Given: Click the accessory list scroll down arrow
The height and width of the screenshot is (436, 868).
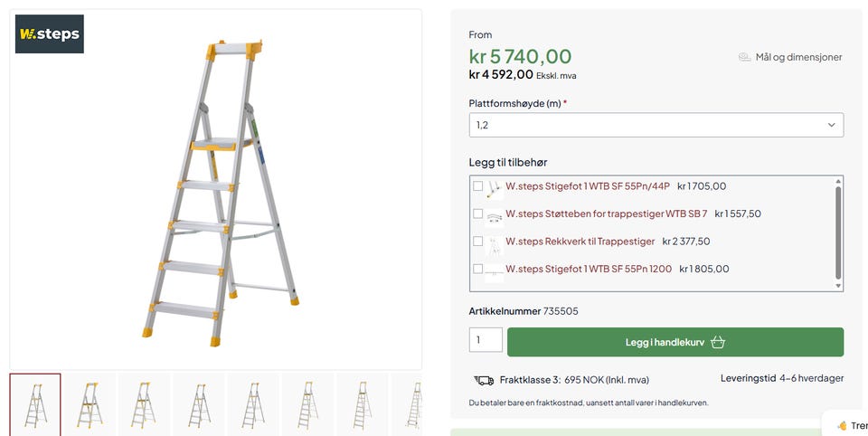Looking at the screenshot, I should coord(838,286).
